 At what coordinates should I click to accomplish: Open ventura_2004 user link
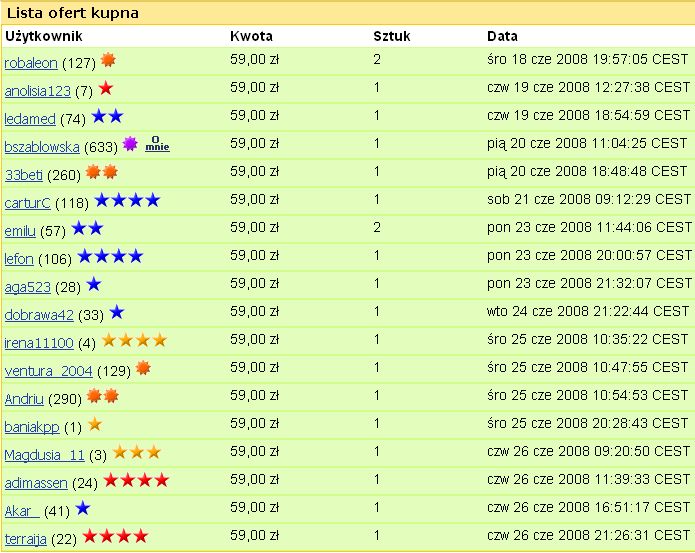(48, 371)
